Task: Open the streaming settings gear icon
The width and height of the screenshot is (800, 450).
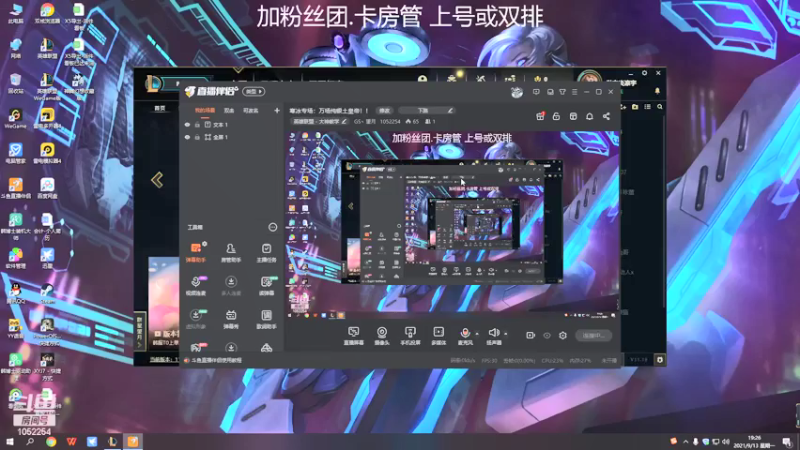Action: click(563, 335)
